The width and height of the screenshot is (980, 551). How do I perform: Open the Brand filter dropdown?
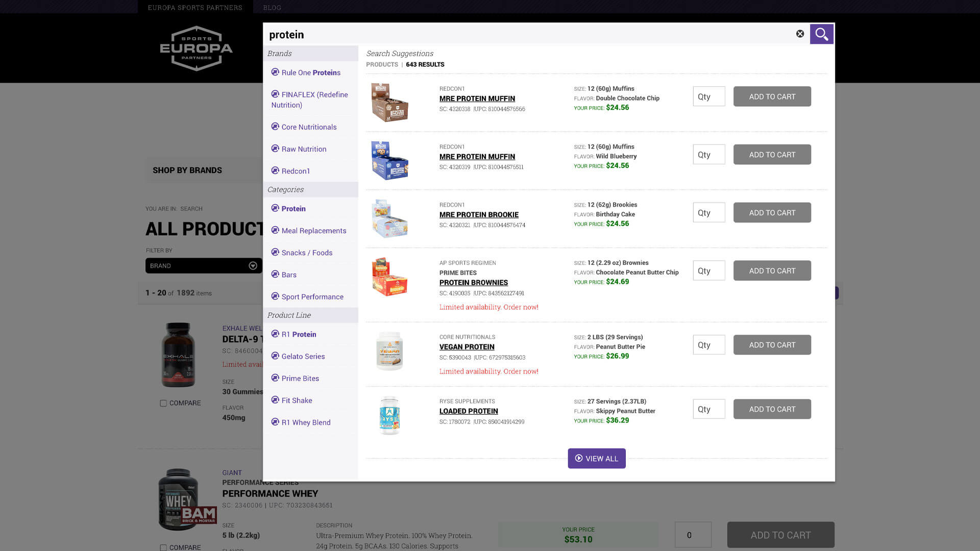click(x=203, y=266)
